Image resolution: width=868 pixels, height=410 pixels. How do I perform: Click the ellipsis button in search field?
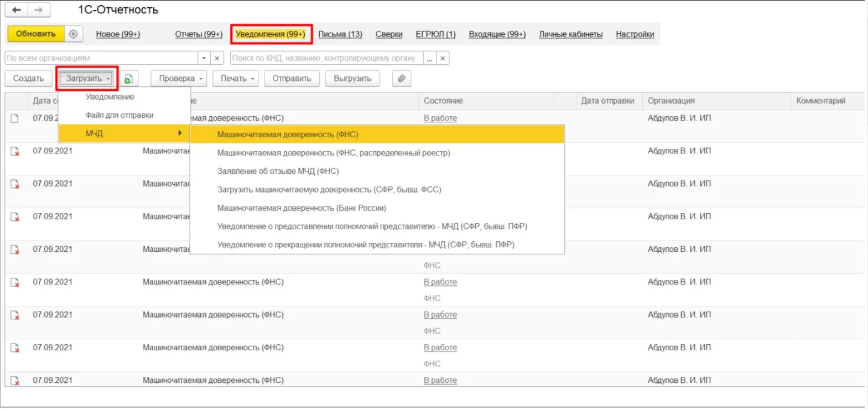429,58
